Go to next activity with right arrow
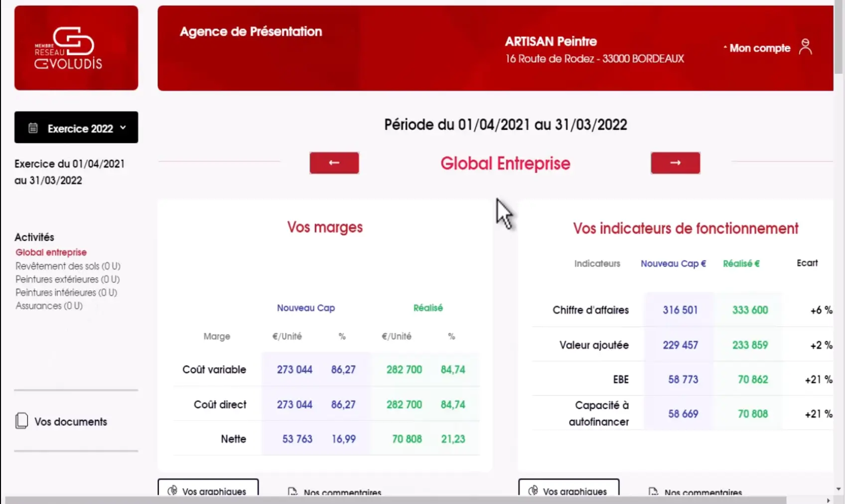 point(675,163)
